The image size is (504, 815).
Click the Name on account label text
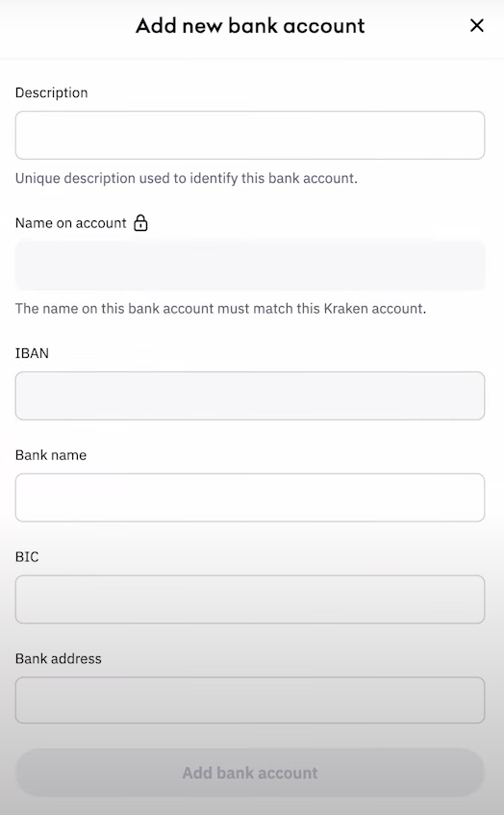point(70,223)
